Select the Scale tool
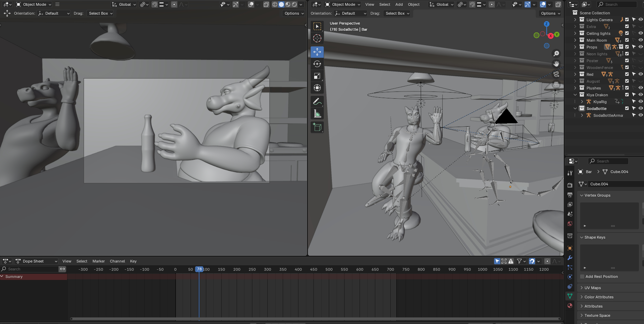The width and height of the screenshot is (644, 324). [317, 76]
